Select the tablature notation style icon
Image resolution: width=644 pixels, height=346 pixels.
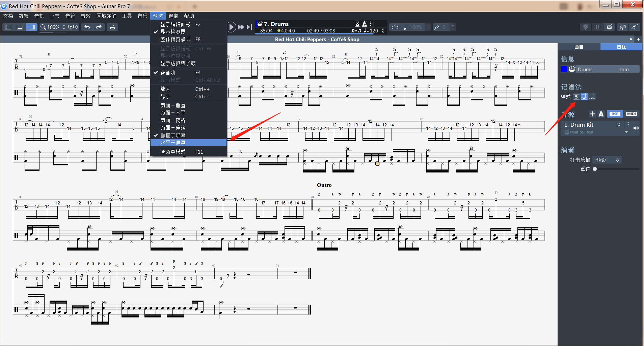tap(576, 97)
